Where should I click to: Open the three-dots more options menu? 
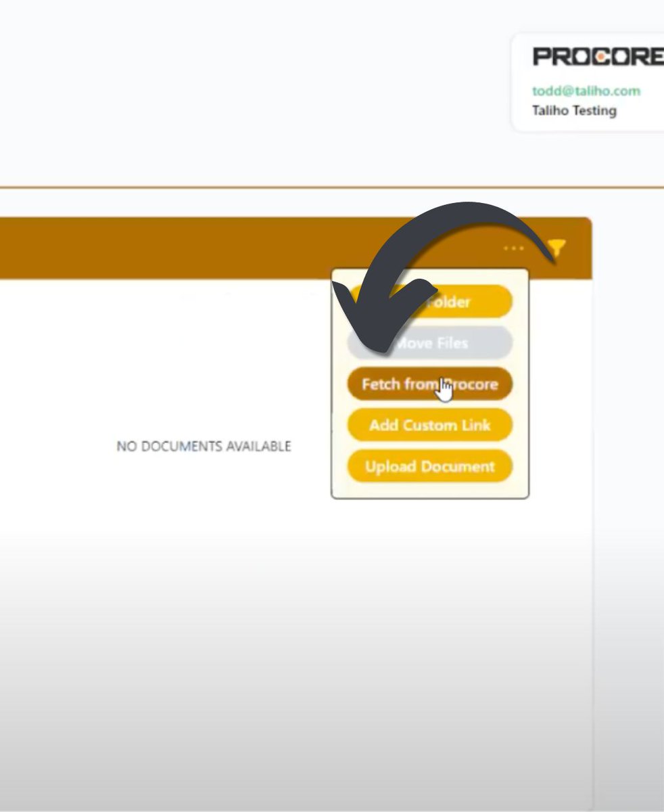pyautogui.click(x=513, y=248)
